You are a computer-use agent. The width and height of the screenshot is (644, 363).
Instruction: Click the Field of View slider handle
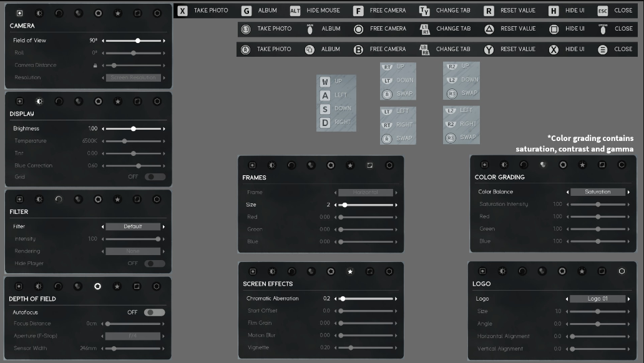click(138, 41)
